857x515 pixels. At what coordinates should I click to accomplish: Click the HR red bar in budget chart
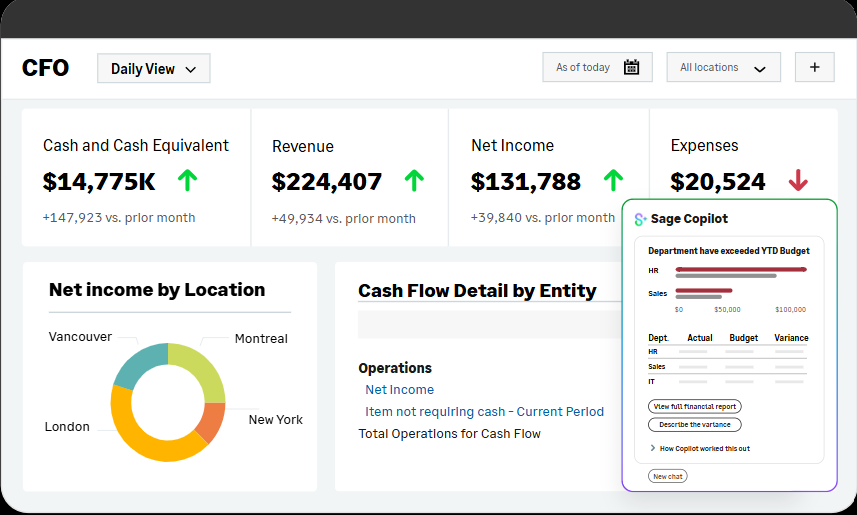coord(740,269)
